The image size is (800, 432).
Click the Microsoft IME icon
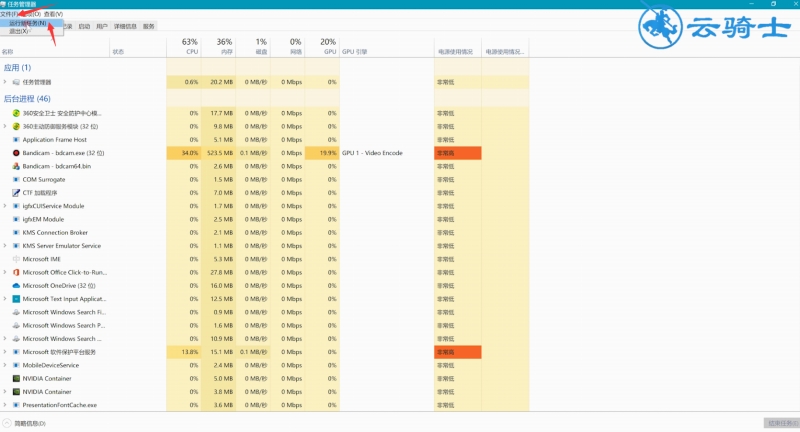pos(16,259)
